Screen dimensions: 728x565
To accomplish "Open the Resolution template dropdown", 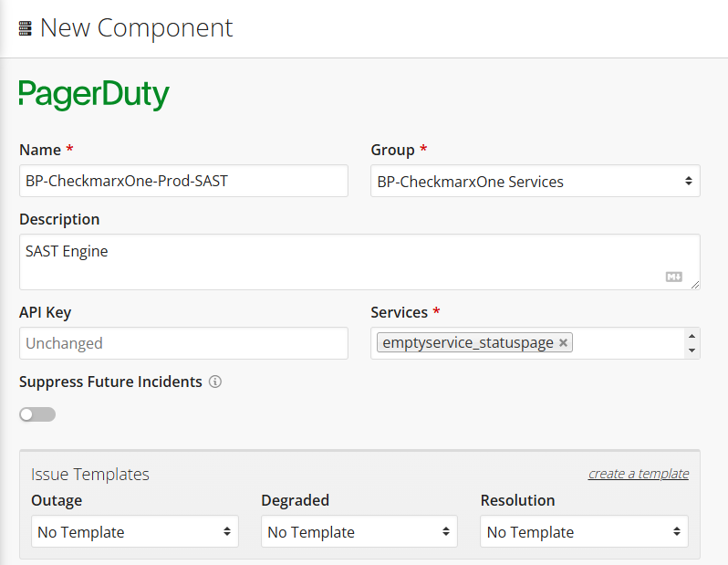I will coord(584,531).
